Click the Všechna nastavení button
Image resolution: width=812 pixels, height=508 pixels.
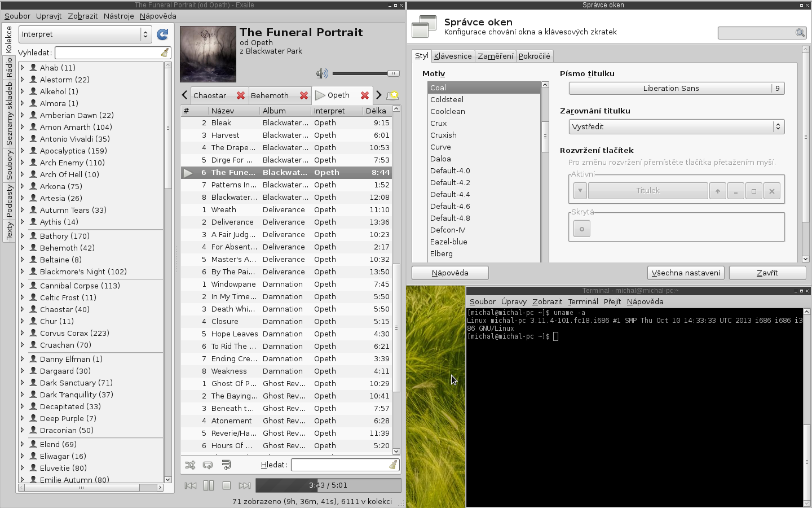pos(686,273)
